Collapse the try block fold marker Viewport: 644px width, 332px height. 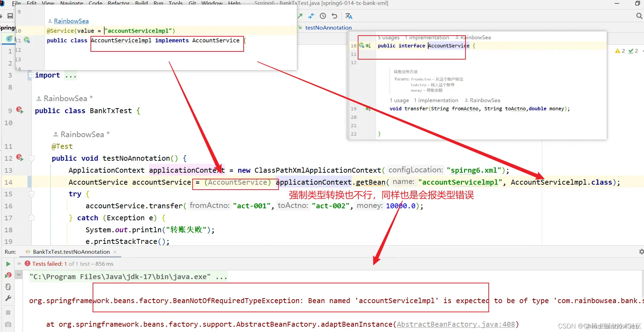tap(32, 194)
